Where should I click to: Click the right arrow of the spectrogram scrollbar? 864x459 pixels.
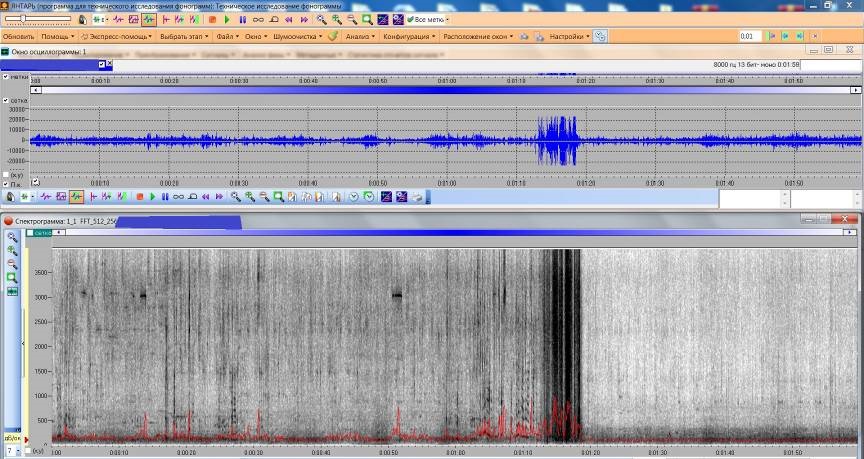(x=851, y=233)
